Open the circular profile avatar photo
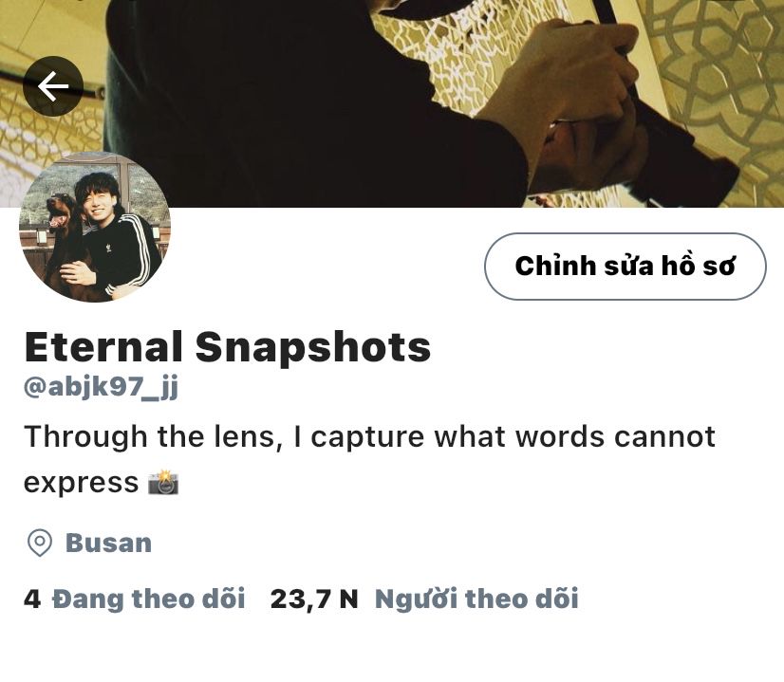The height and width of the screenshot is (682, 784). 95,227
